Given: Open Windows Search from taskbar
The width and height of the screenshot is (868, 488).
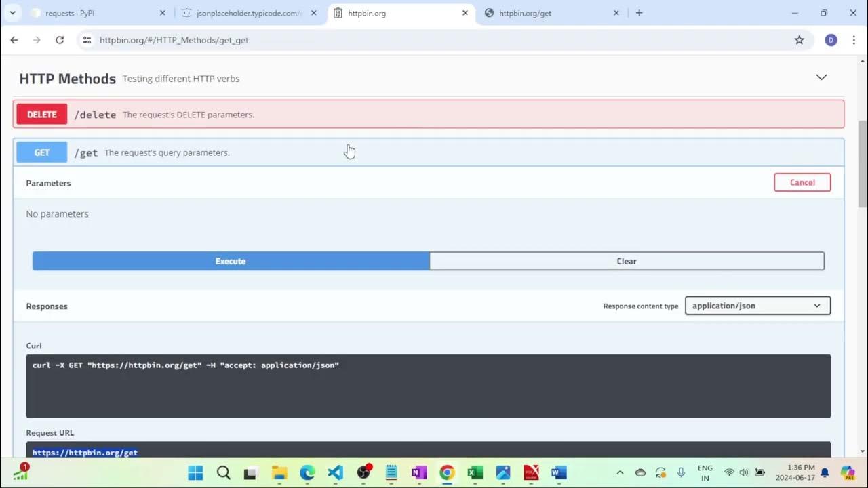Looking at the screenshot, I should pos(223,472).
